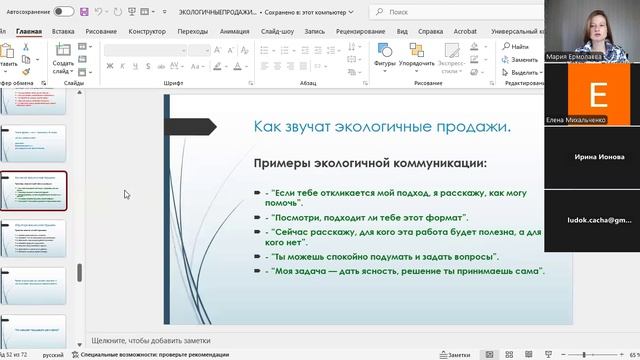Open the Change Case (Аа) dropdown
The width and height of the screenshot is (640, 360).
[197, 66]
